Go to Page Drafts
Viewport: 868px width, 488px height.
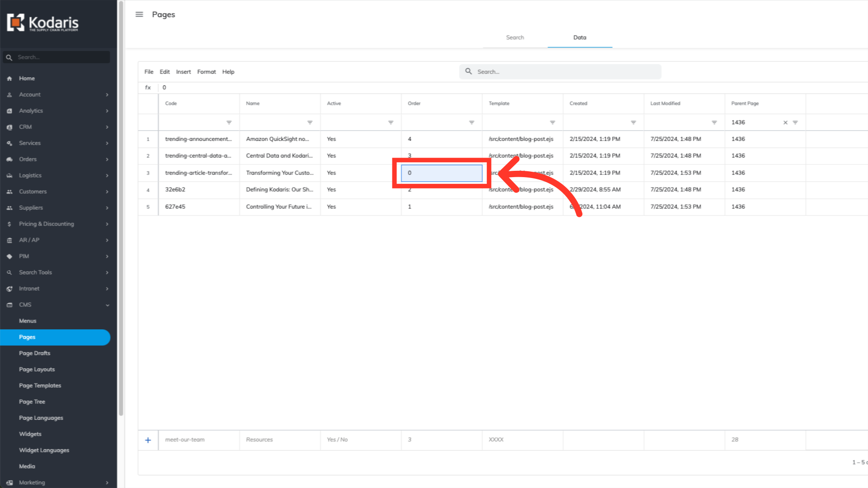(34, 353)
